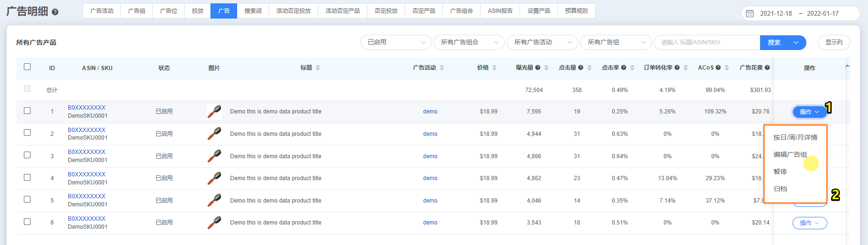Image resolution: width=868 pixels, height=245 pixels.
Task: Check the checkbox for row ID 1
Action: click(x=27, y=111)
